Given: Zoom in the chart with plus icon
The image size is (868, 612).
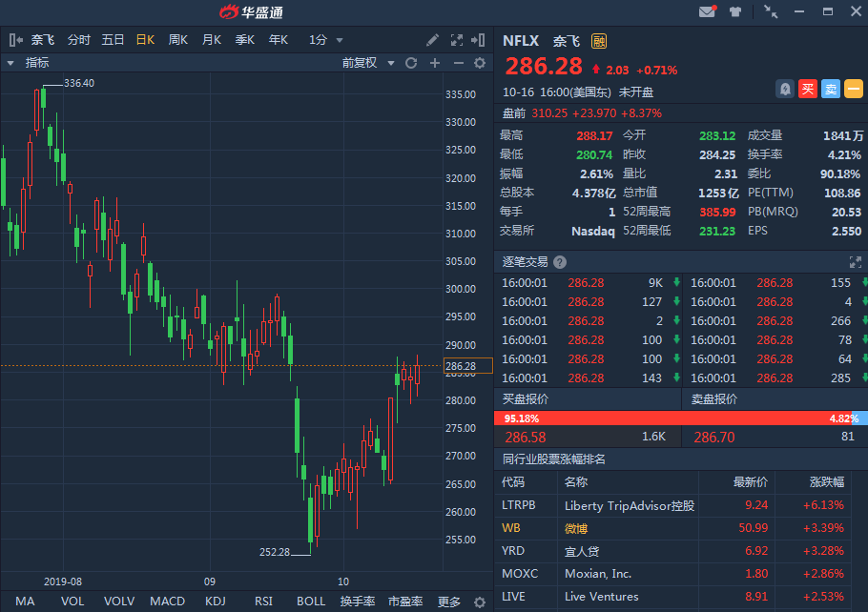Looking at the screenshot, I should pyautogui.click(x=435, y=63).
